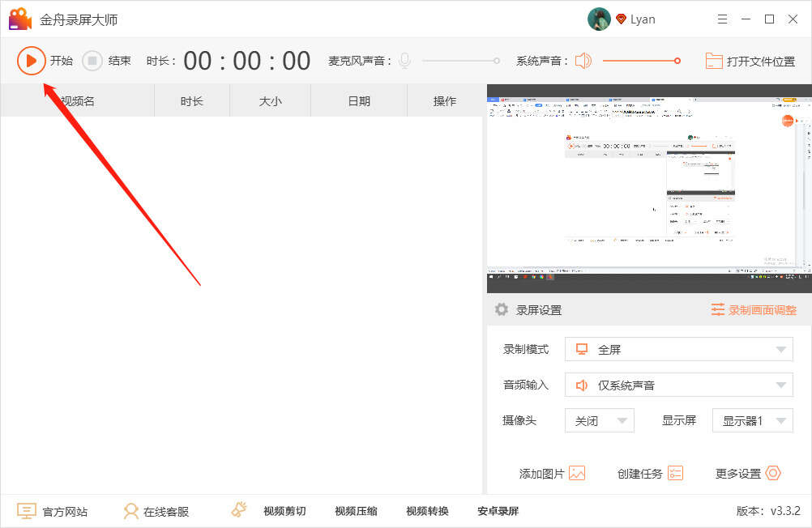Close the 金舟录屏大师 window
The image size is (812, 528).
tap(793, 19)
